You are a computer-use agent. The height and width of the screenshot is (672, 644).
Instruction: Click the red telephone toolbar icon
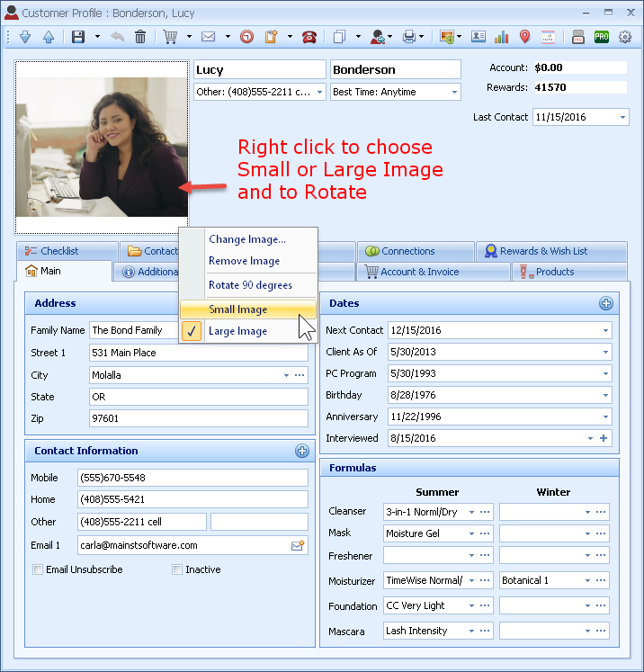point(309,37)
